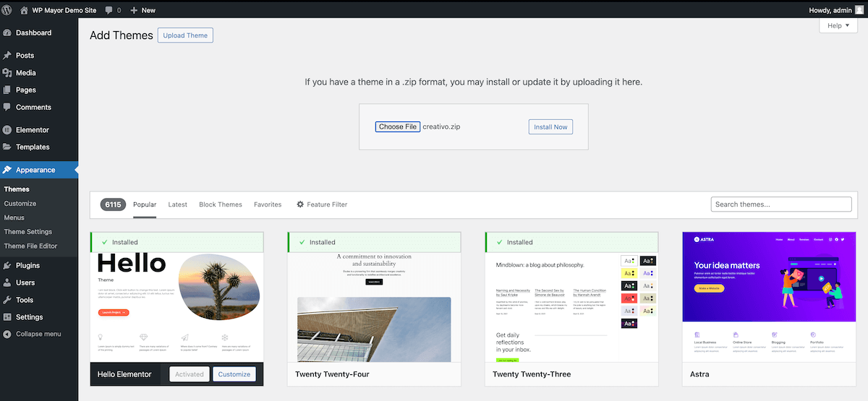Click the Upload Theme button

[x=185, y=35]
